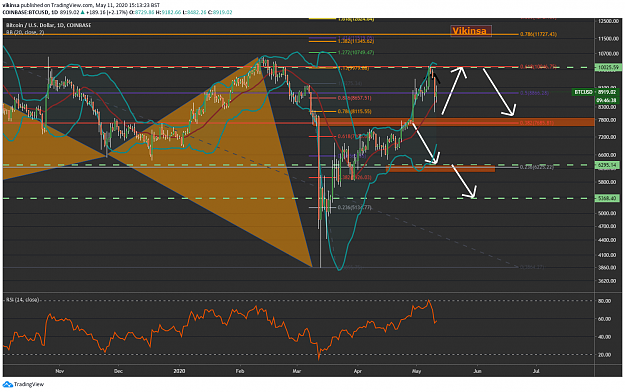Click the Feb label on time axis
The image size is (625, 392).
tap(240, 371)
